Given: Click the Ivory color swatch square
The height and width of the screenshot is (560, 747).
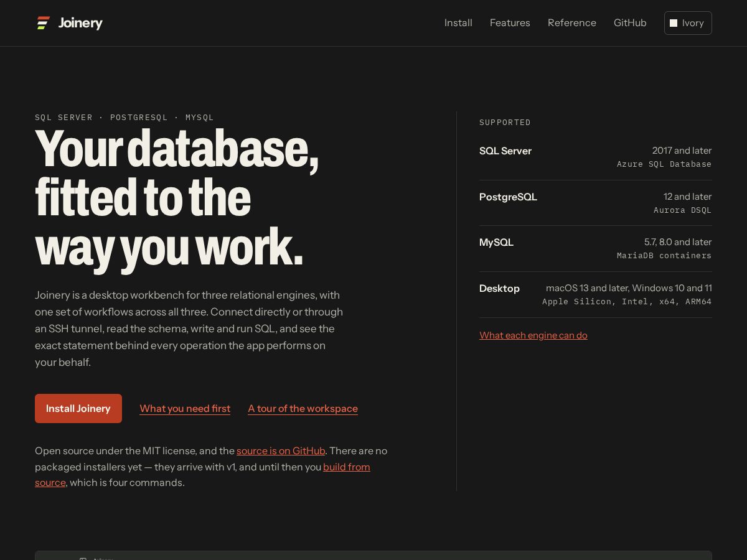Looking at the screenshot, I should 674,23.
